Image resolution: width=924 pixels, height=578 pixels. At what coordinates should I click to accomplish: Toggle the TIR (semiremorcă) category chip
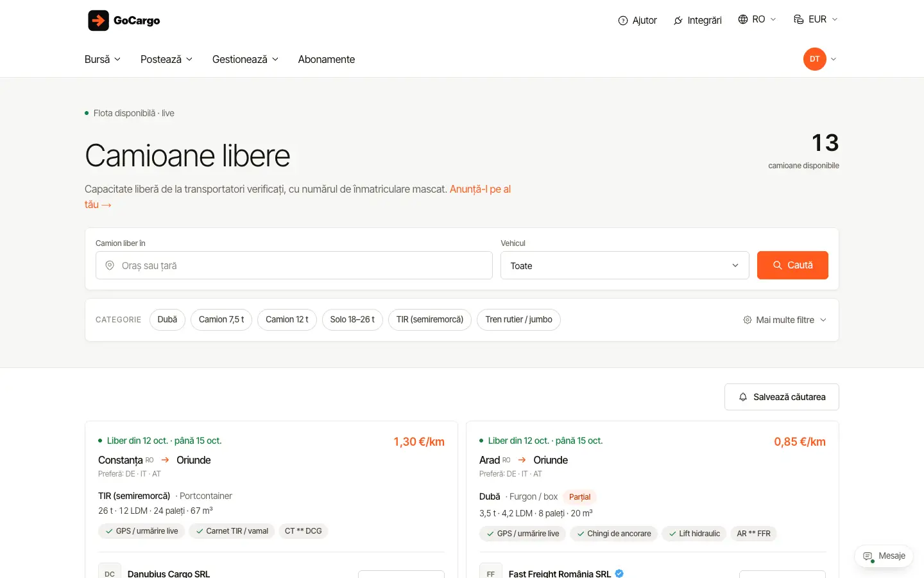pyautogui.click(x=430, y=320)
